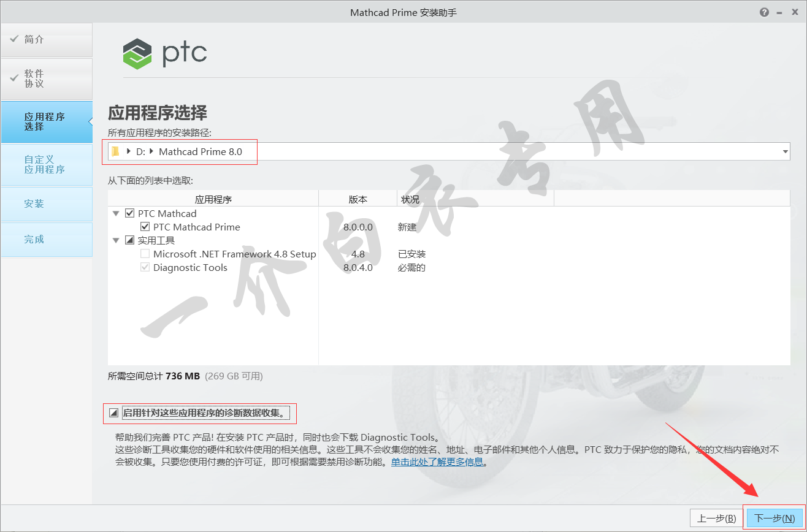
Task: Select the PTC Mathcad Prime row label
Action: click(x=197, y=227)
